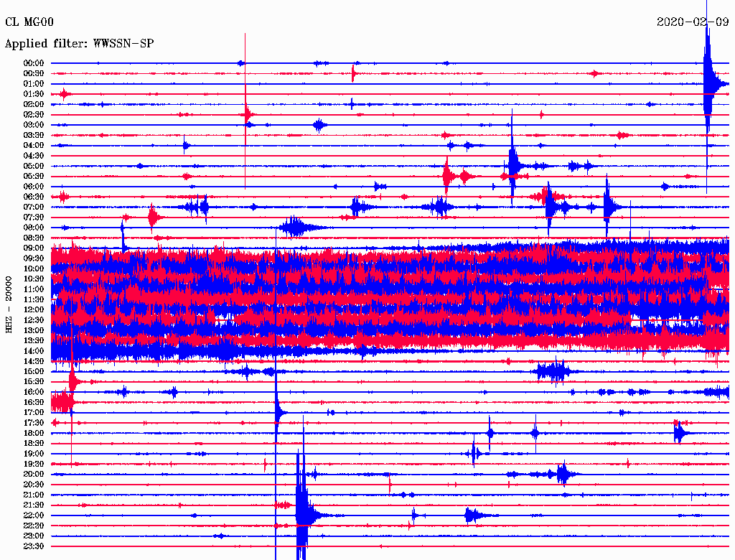Image resolution: width=735 pixels, height=560 pixels.
Task: Click the 20:30 time label
Action: [34, 485]
